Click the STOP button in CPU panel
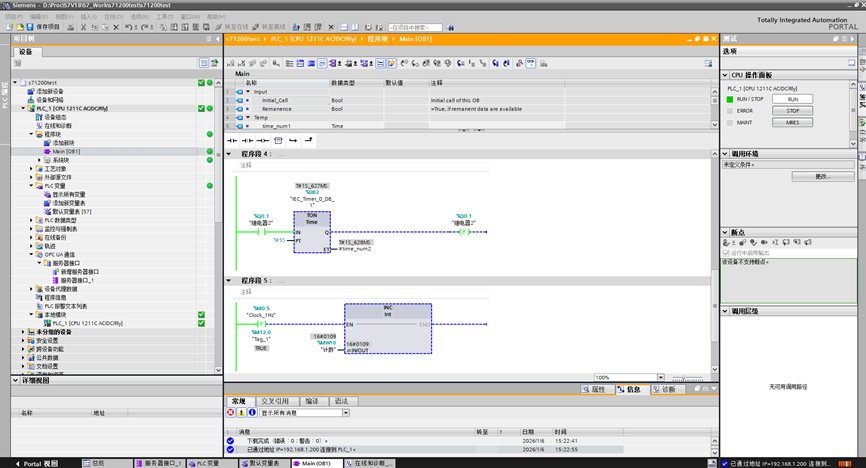Image resolution: width=866 pixels, height=468 pixels. 793,111
